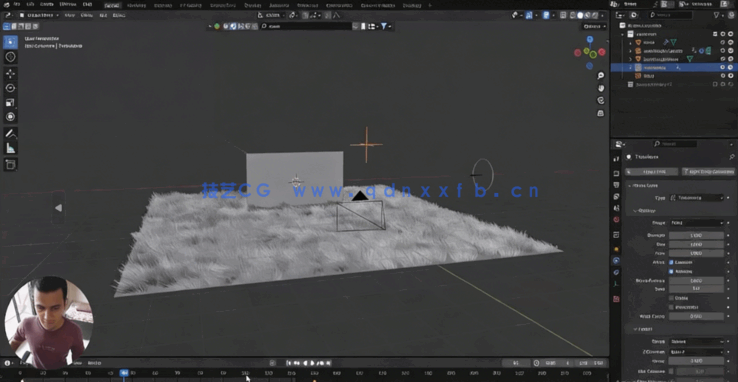Viewport: 738px width, 382px height.
Task: Click the blue timeline playhead marker
Action: click(x=124, y=373)
